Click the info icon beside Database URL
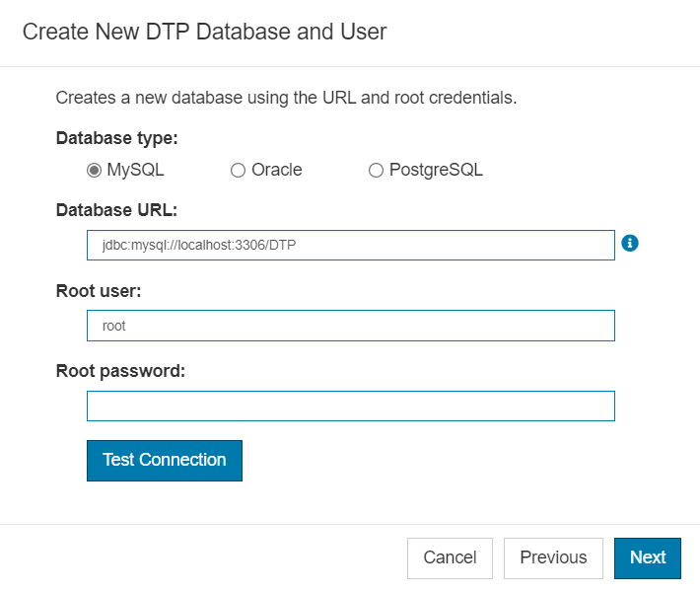 (x=629, y=244)
